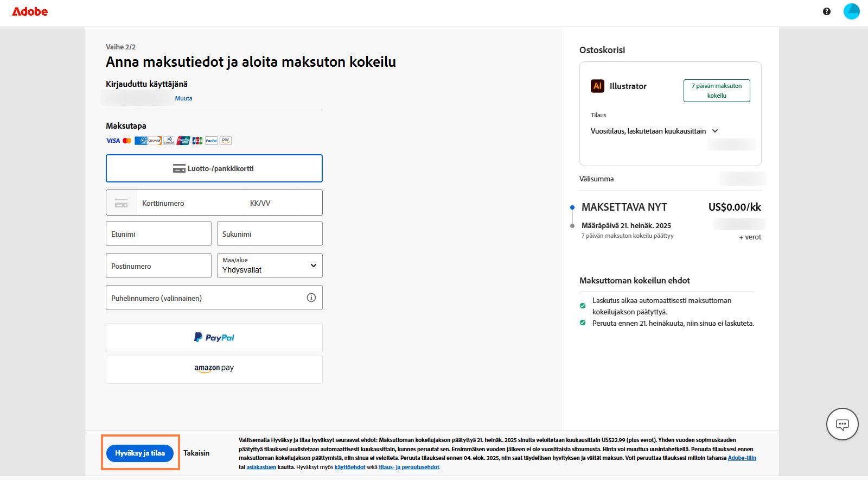Select the Luotto-/pankkikortti payment option
This screenshot has height=480, width=868.
214,168
